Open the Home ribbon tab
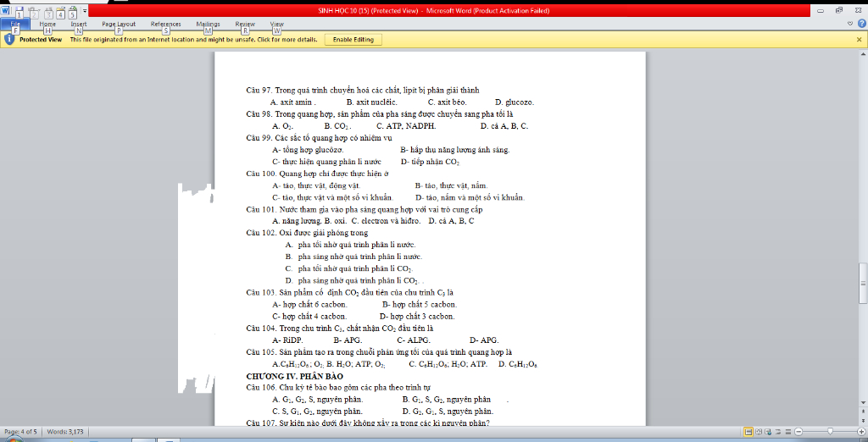 pyautogui.click(x=47, y=25)
